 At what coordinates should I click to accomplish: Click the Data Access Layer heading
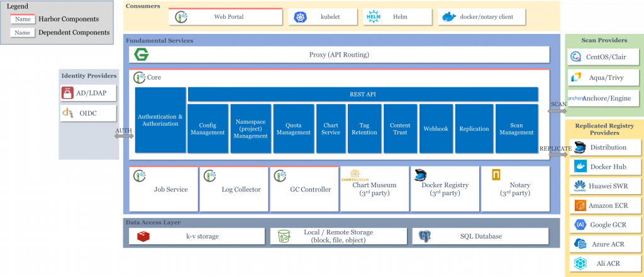[153, 222]
